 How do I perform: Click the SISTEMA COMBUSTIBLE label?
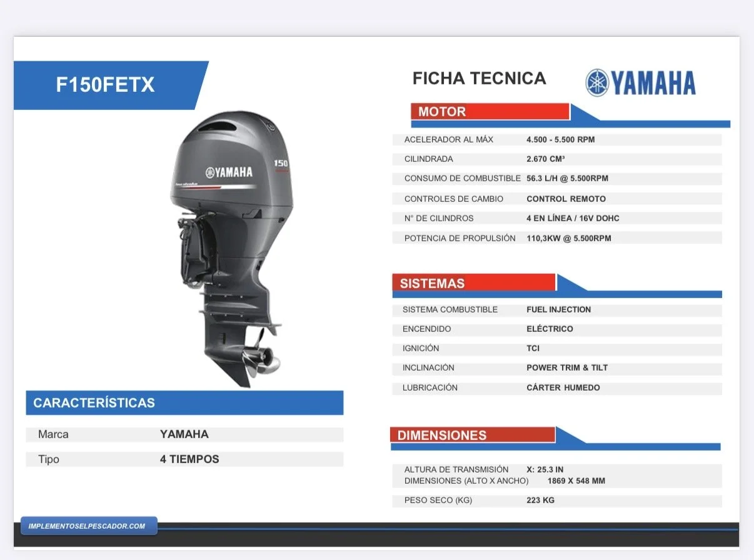(x=450, y=309)
